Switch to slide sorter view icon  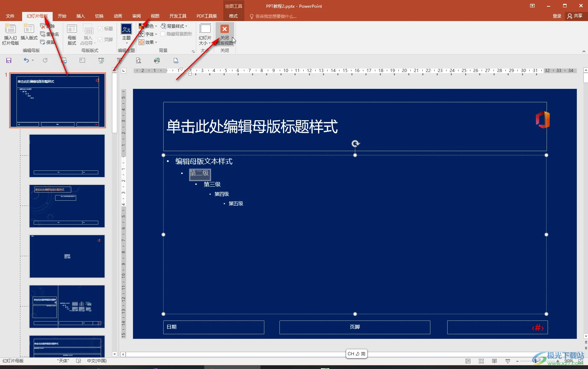tap(481, 361)
